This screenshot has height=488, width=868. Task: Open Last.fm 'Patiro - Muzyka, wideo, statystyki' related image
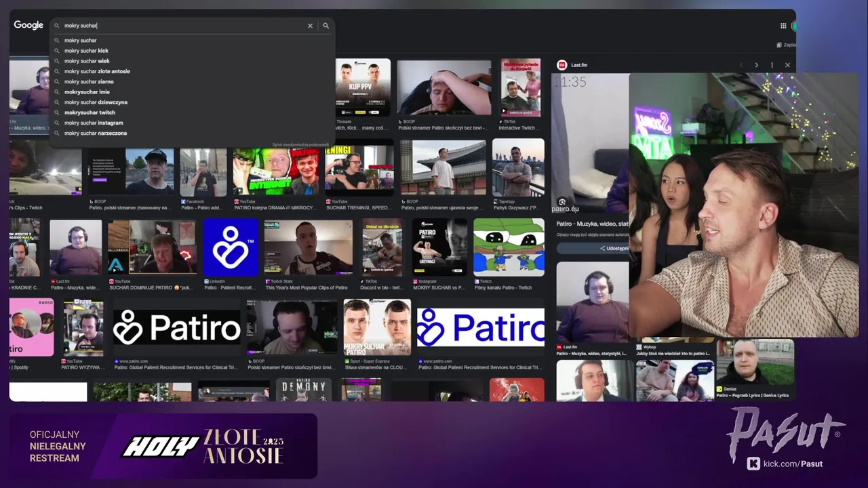[593, 302]
